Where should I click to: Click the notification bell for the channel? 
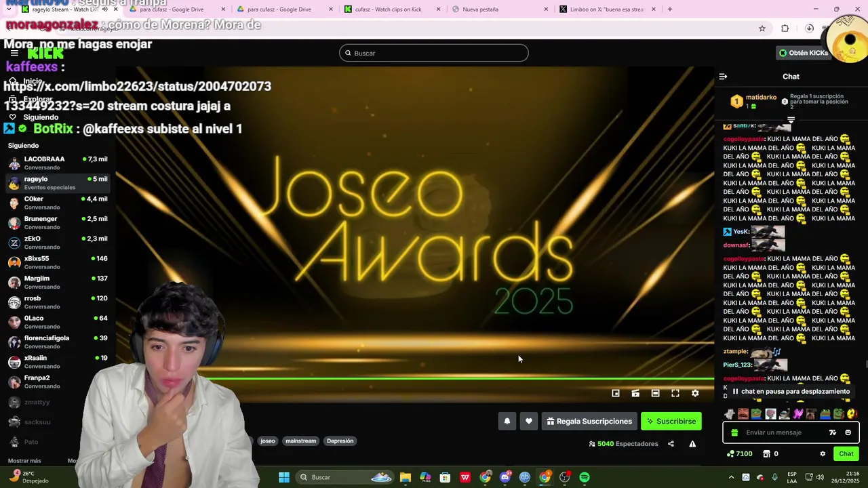click(x=507, y=422)
